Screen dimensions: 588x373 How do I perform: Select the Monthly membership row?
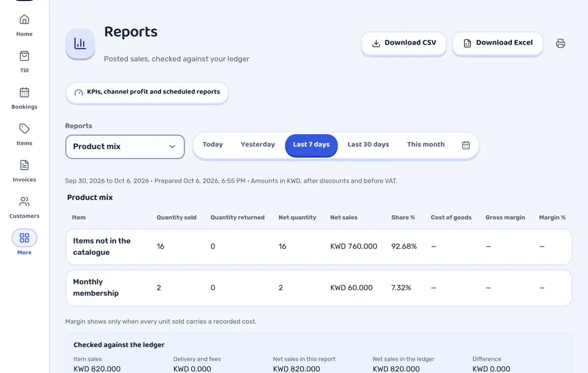(318, 288)
